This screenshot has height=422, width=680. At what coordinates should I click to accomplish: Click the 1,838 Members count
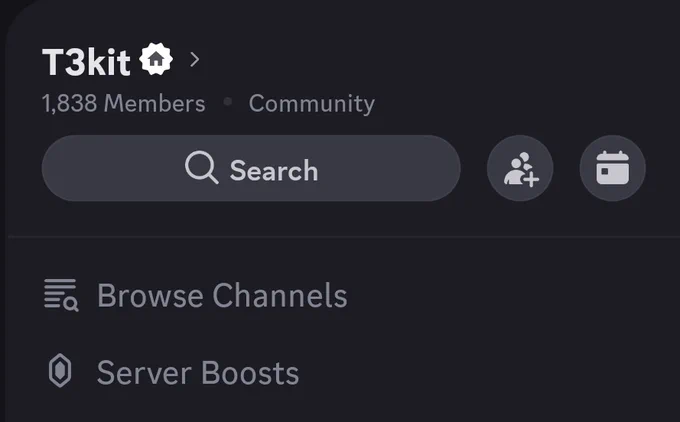click(x=124, y=104)
